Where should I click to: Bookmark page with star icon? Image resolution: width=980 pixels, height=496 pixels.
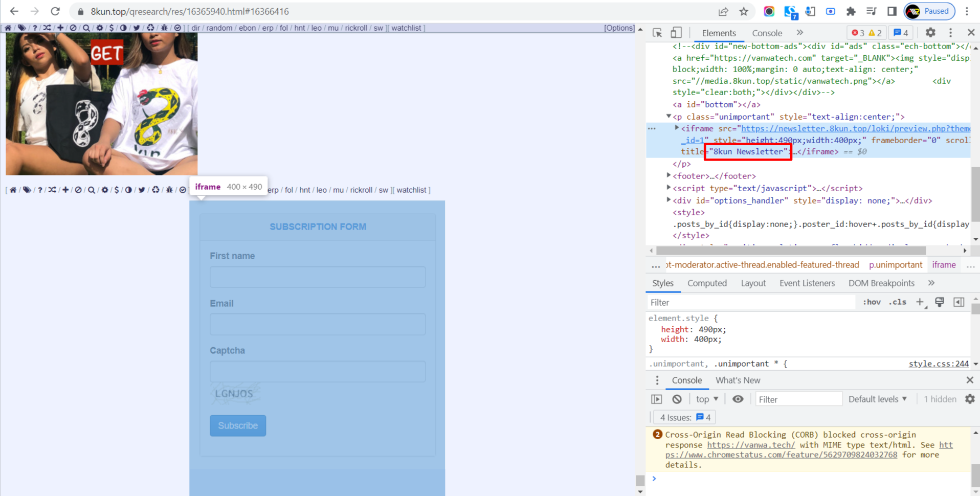coord(744,11)
